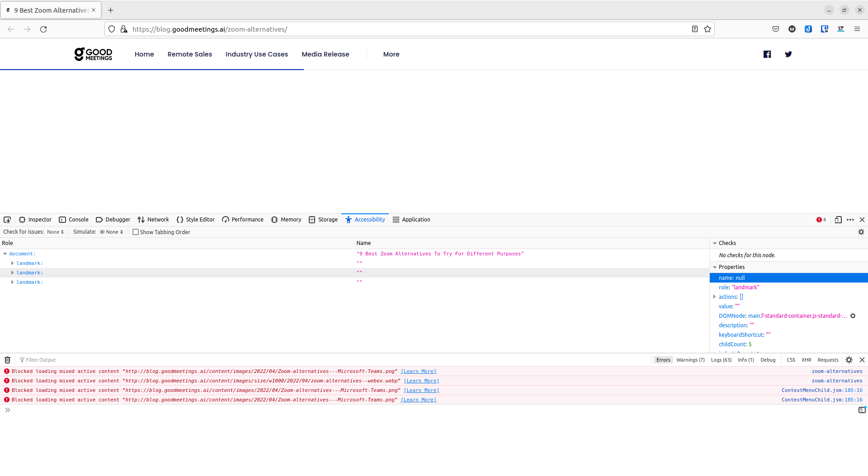
Task: Switch to the Storage tab
Action: tap(323, 220)
